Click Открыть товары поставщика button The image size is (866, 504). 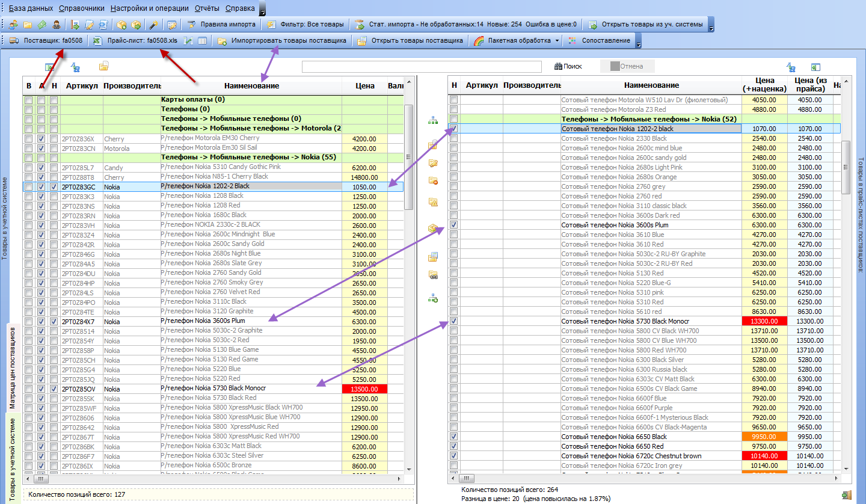pyautogui.click(x=410, y=41)
